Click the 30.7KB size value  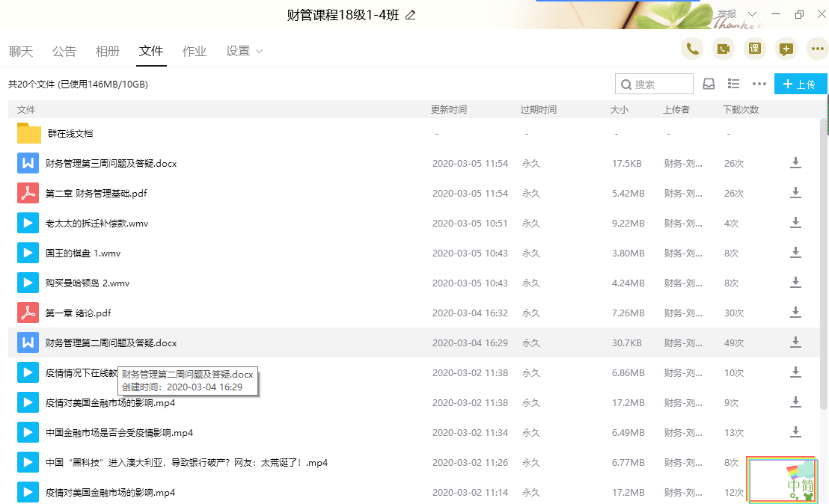point(627,343)
